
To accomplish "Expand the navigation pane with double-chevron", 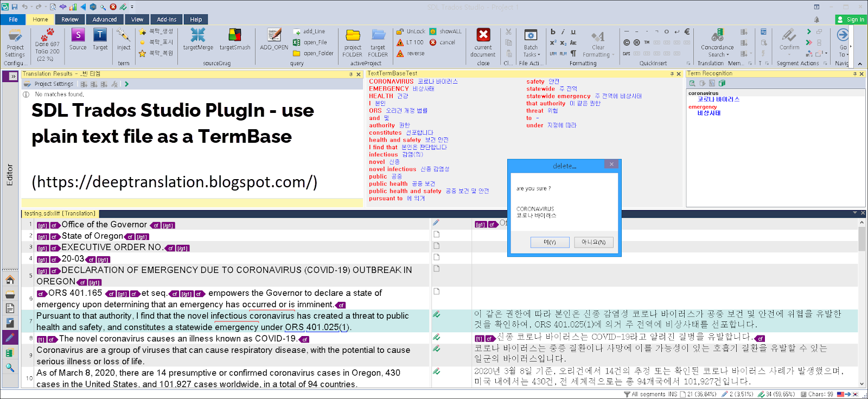I will tap(13, 77).
